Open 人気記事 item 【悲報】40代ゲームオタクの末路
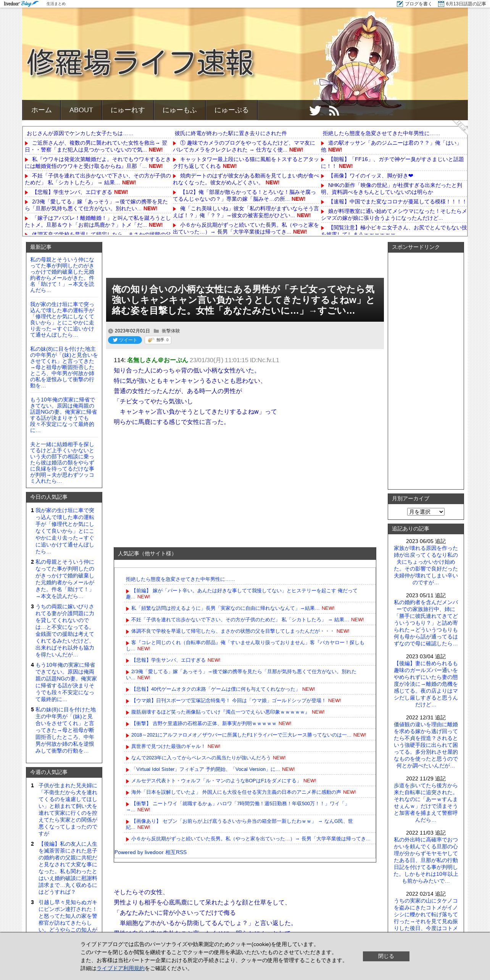Screen dimensions: 490x980 215,689
